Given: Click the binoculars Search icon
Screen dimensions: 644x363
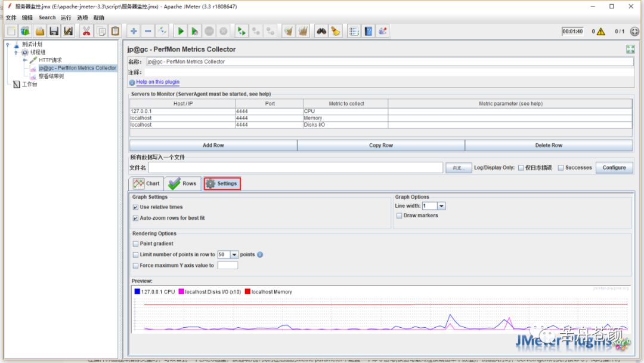Looking at the screenshot, I should coord(321,31).
